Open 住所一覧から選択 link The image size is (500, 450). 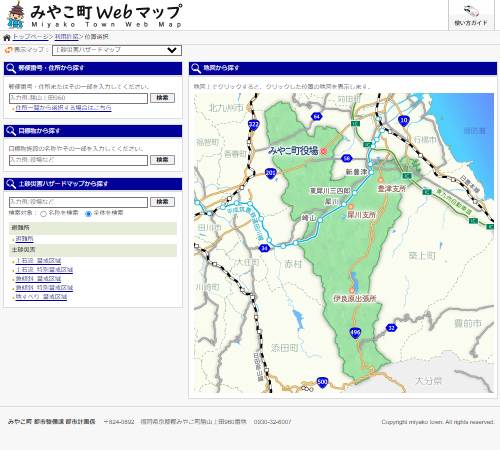click(x=63, y=108)
